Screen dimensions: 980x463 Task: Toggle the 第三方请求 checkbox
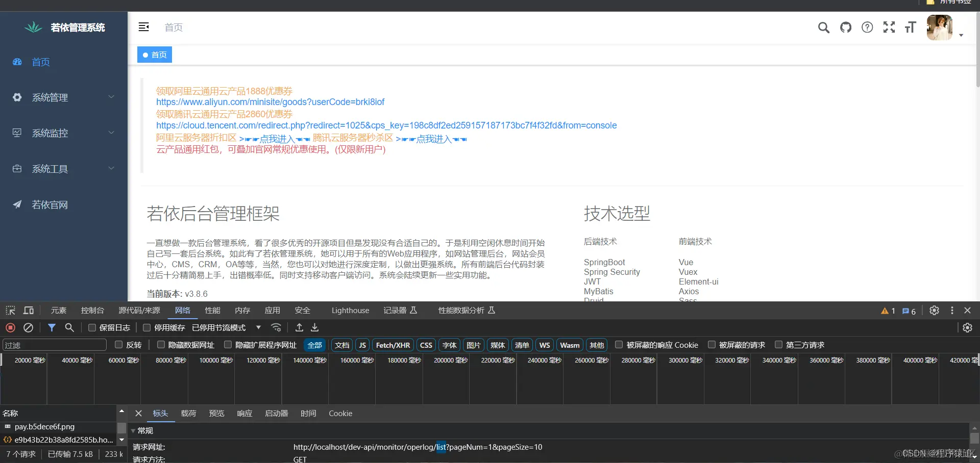click(x=778, y=345)
